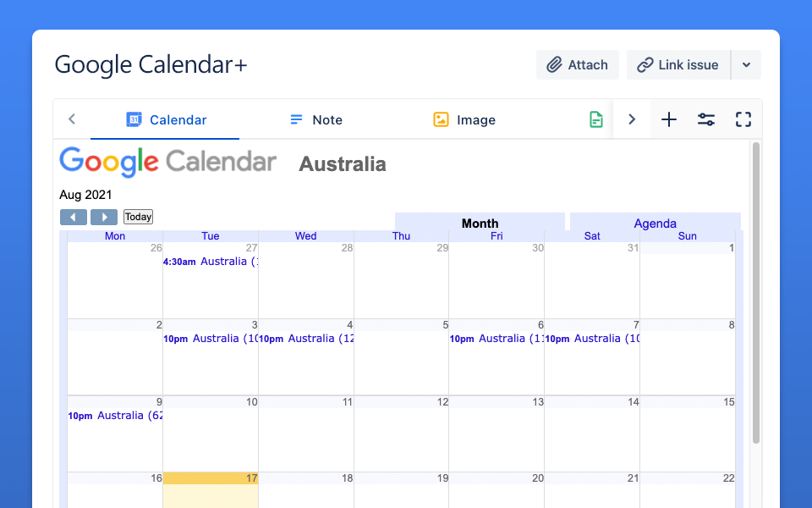
Task: Click the Aug 2021 date label
Action: click(x=85, y=195)
